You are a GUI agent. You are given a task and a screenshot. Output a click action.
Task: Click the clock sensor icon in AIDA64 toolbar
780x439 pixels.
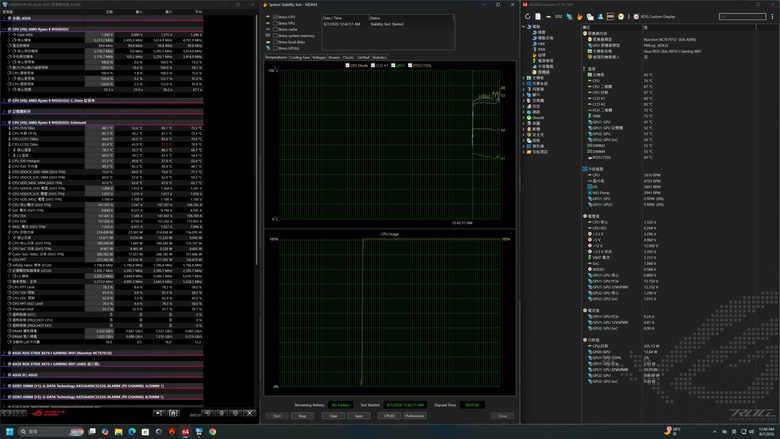(621, 16)
